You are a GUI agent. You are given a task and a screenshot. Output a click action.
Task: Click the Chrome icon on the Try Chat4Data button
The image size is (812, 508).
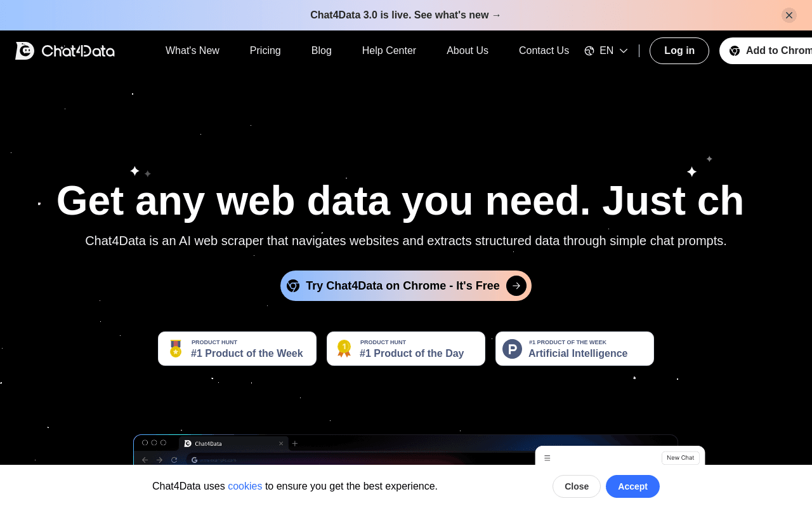pyautogui.click(x=293, y=286)
